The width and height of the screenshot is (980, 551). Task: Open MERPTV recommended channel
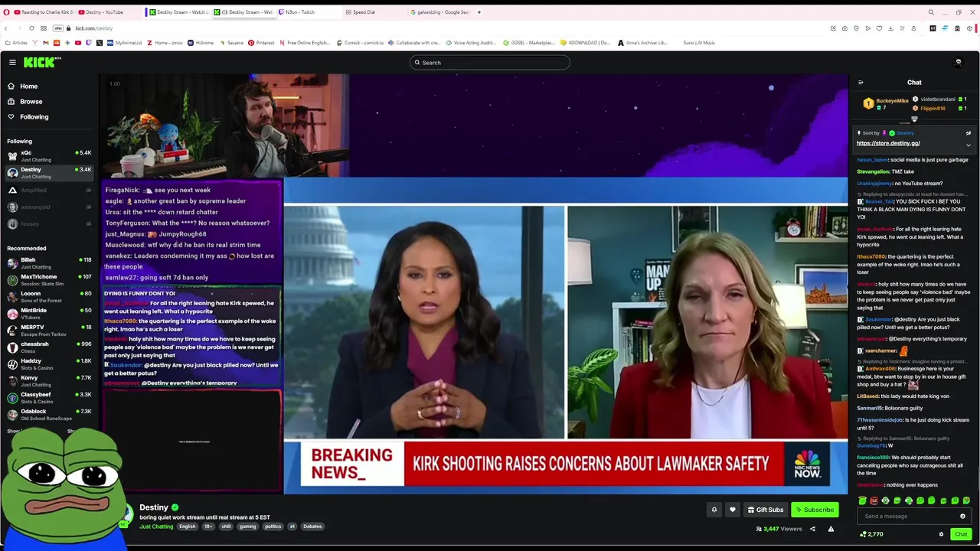click(49, 330)
